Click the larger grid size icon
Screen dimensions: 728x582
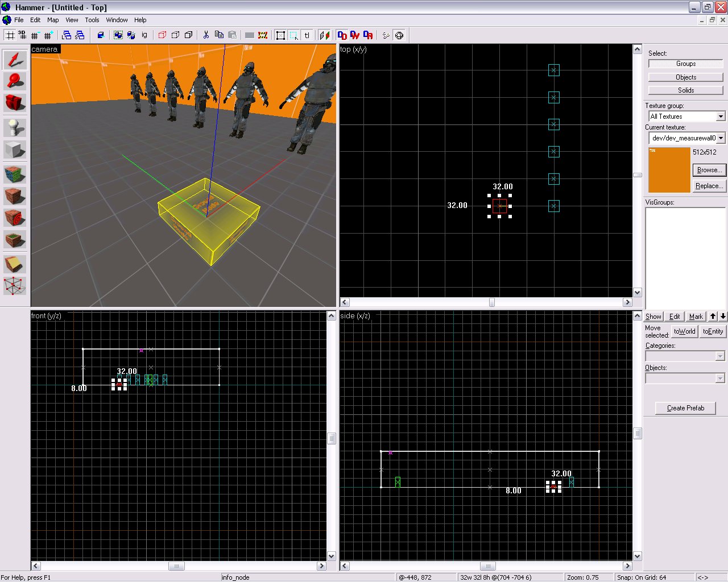[48, 35]
